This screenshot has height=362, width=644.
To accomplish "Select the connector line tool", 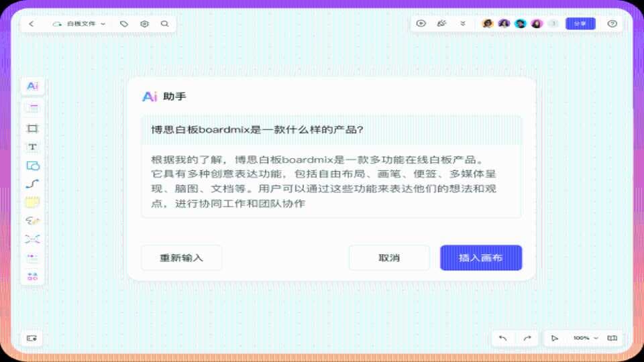I will click(32, 184).
